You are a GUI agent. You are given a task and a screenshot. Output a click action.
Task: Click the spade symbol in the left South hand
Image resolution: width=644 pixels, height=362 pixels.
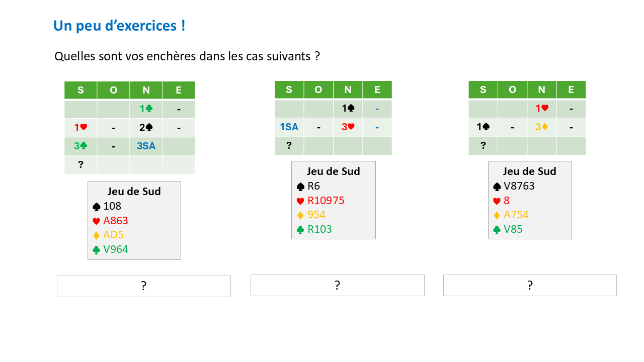click(97, 207)
